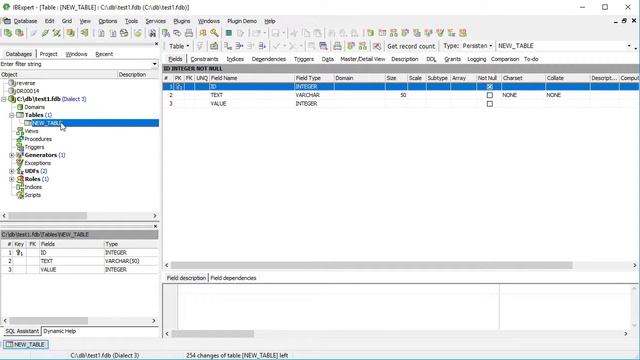Toggle Not Null checkbox for ID field

coord(489,87)
